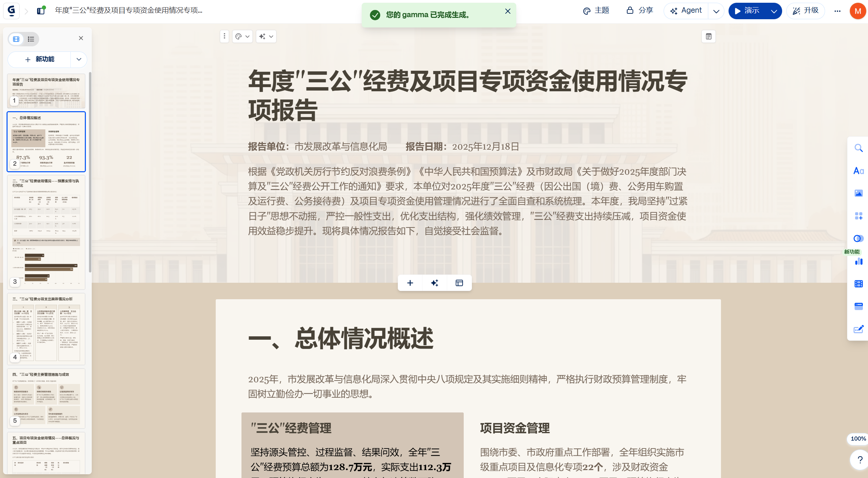This screenshot has width=868, height=478.
Task: Expand the present button dropdown arrow
Action: (x=774, y=11)
